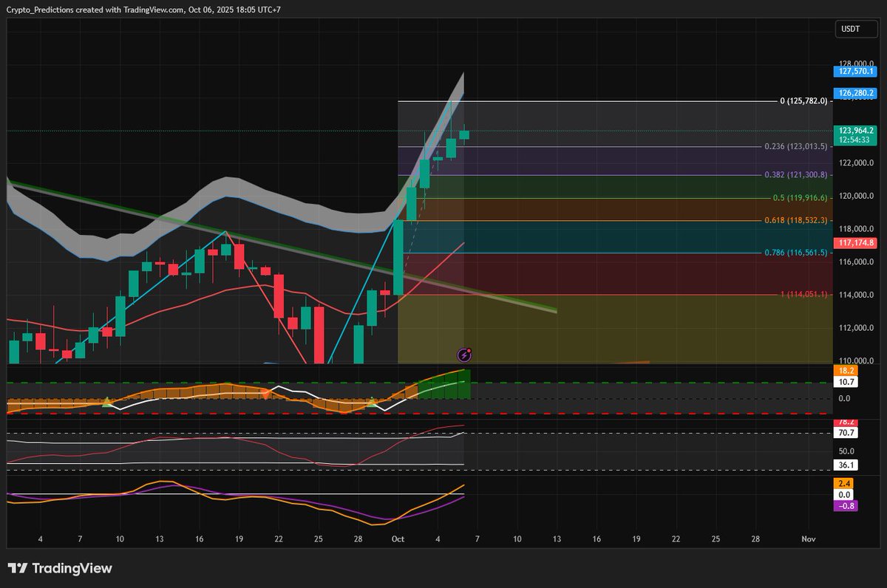Open the TradingView wordmark link at bottom left
887x588 pixels.
(72, 569)
